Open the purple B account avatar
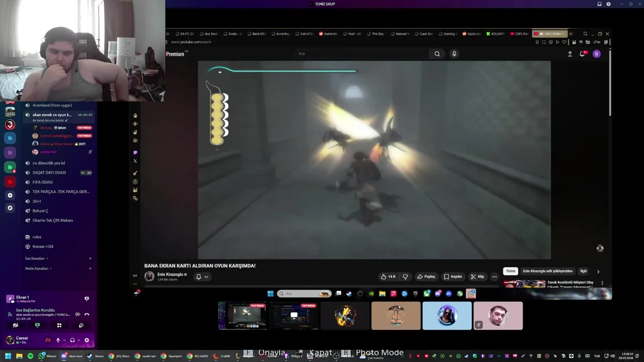 coord(597,54)
